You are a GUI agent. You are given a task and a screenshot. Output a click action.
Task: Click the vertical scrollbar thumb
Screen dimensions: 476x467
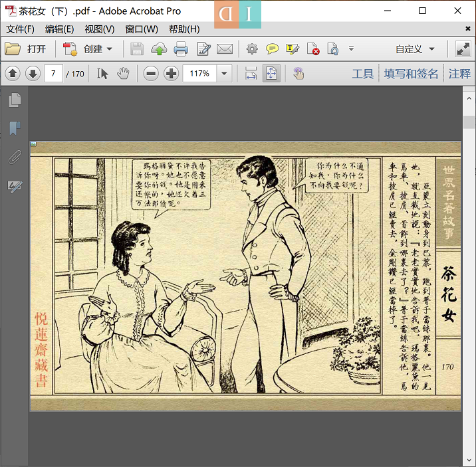[x=469, y=122]
